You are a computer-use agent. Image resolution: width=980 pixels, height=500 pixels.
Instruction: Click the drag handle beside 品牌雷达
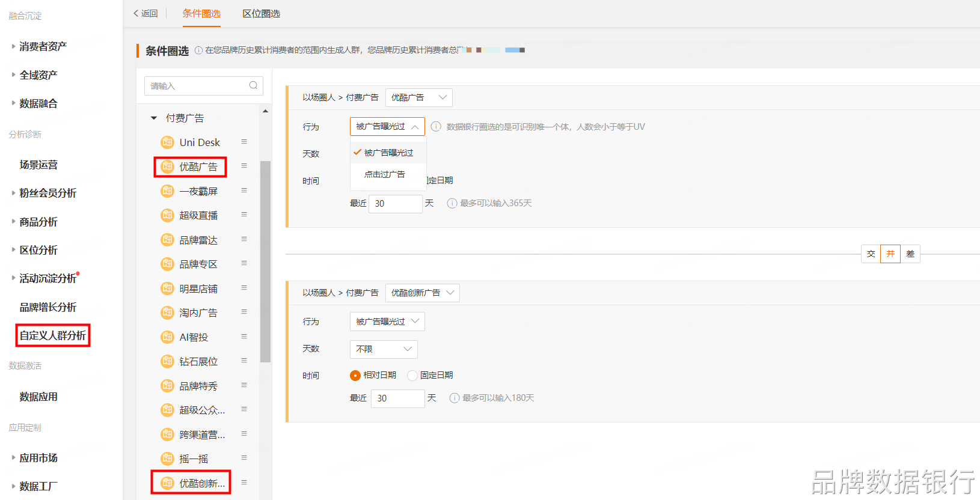[244, 239]
